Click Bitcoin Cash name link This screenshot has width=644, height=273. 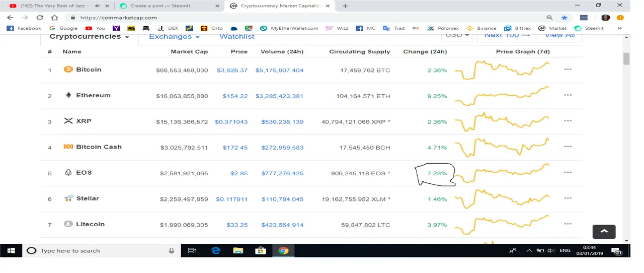[x=99, y=147]
